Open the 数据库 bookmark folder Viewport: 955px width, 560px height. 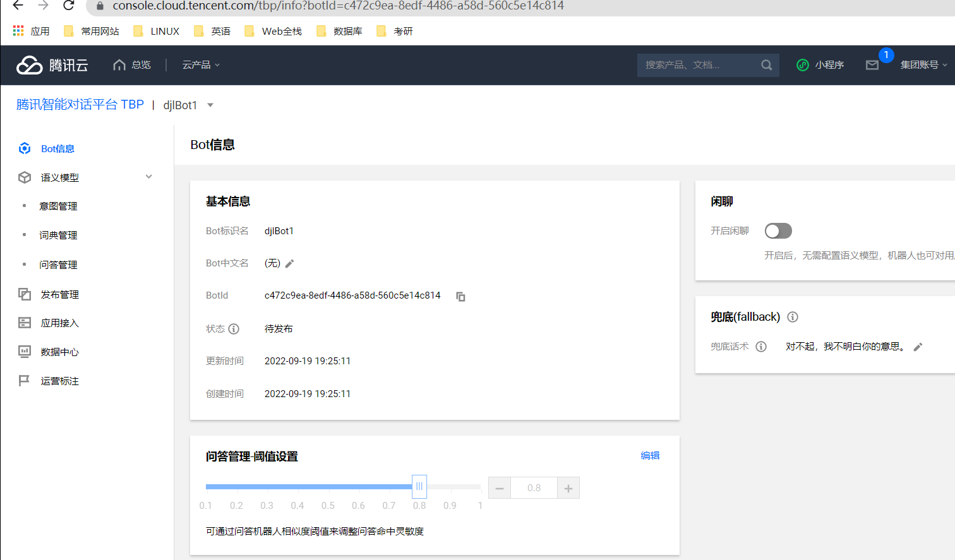(339, 31)
